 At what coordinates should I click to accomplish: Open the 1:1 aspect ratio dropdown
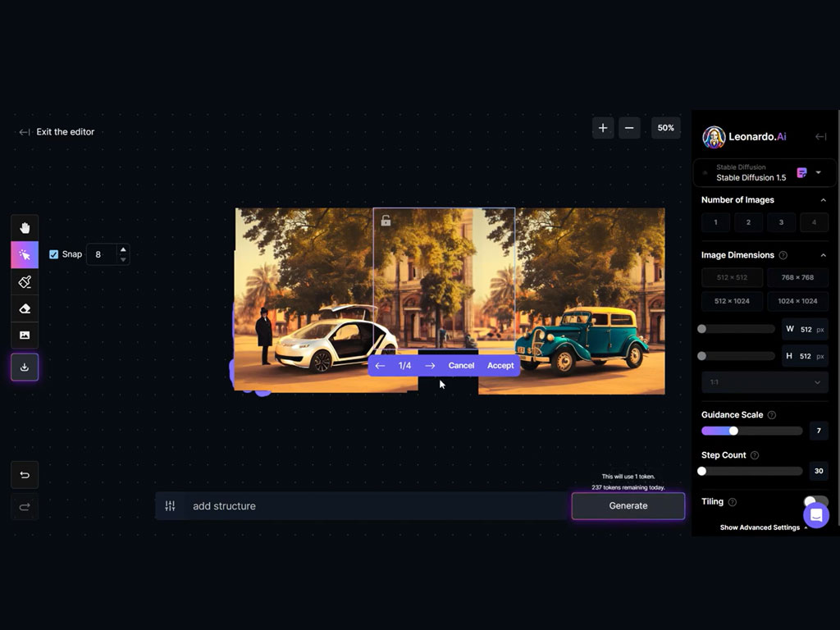click(765, 382)
